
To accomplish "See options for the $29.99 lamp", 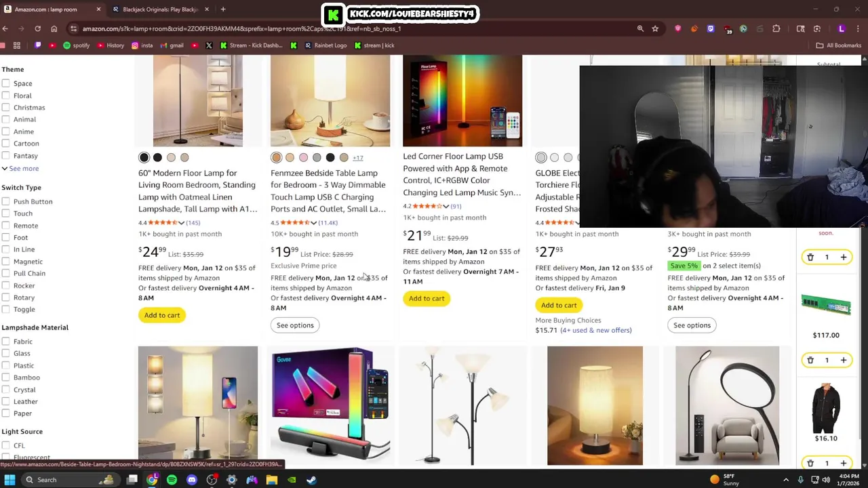I will click(x=692, y=325).
